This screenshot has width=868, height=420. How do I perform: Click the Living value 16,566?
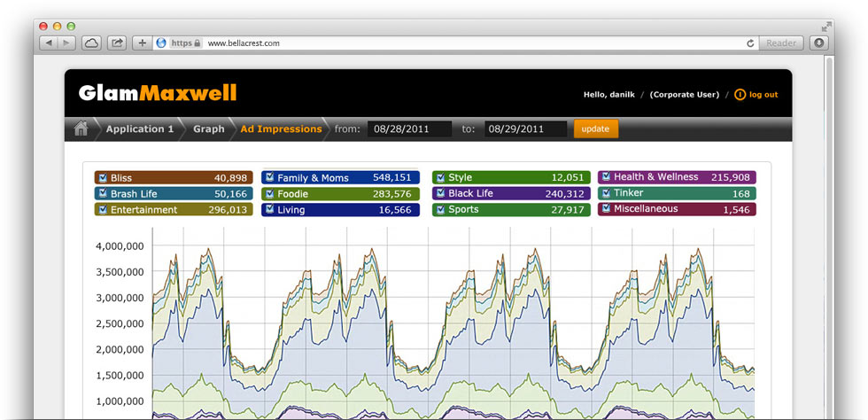click(396, 211)
